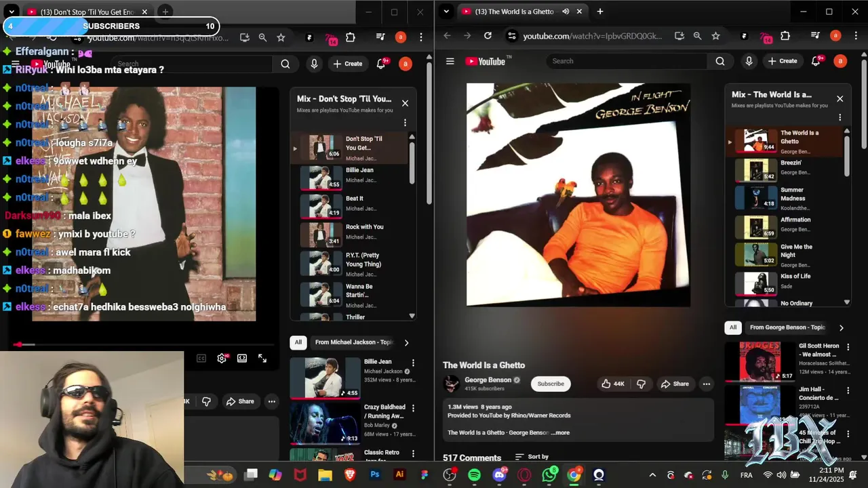The height and width of the screenshot is (488, 868).
Task: Open the guide menu in right window
Action: pyautogui.click(x=450, y=61)
